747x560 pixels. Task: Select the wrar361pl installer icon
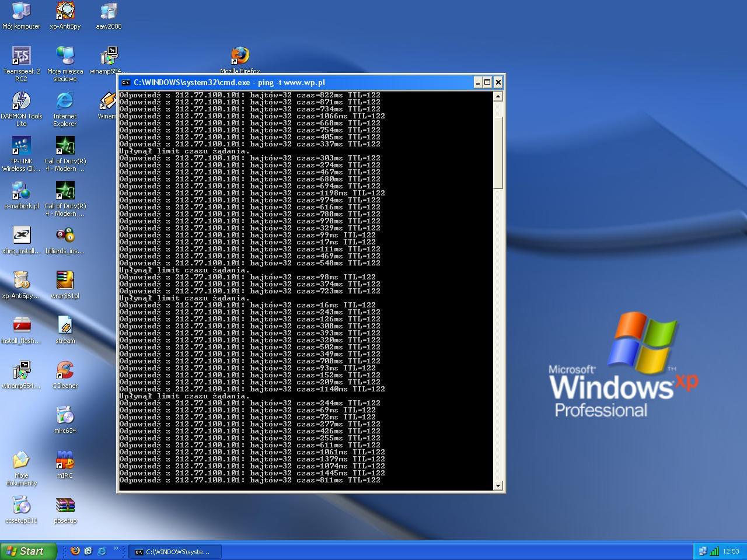point(65,285)
